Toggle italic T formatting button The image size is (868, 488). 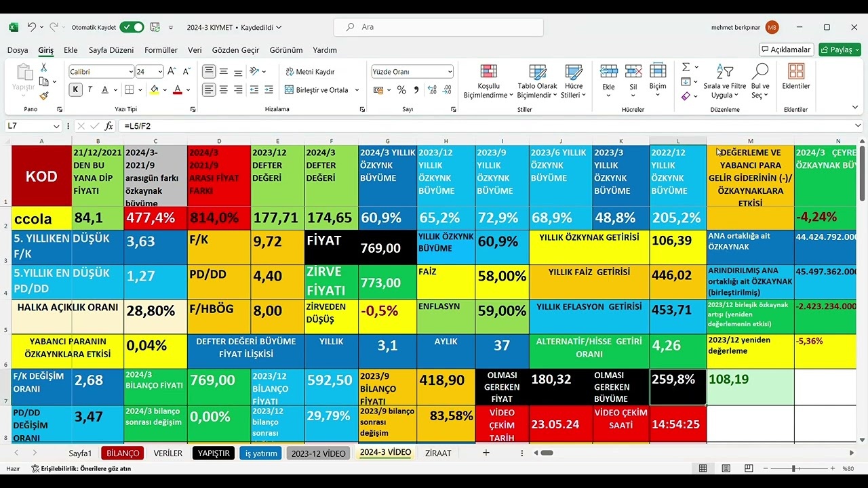click(90, 89)
